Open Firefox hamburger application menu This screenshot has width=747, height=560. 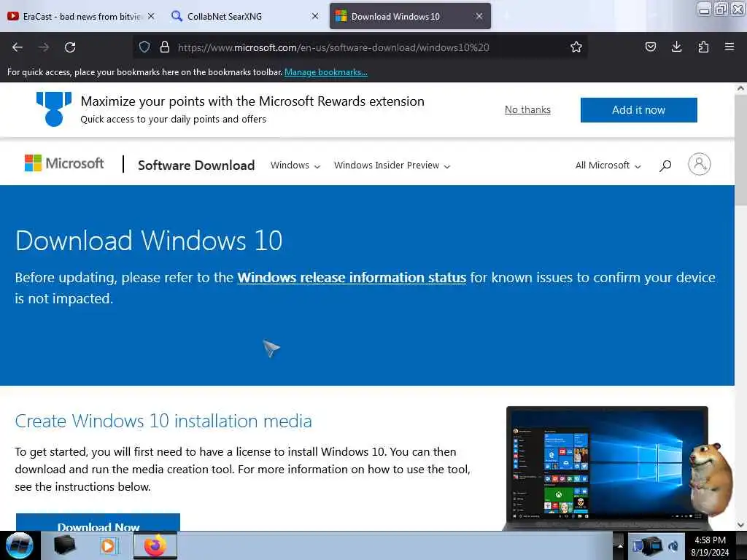click(729, 47)
